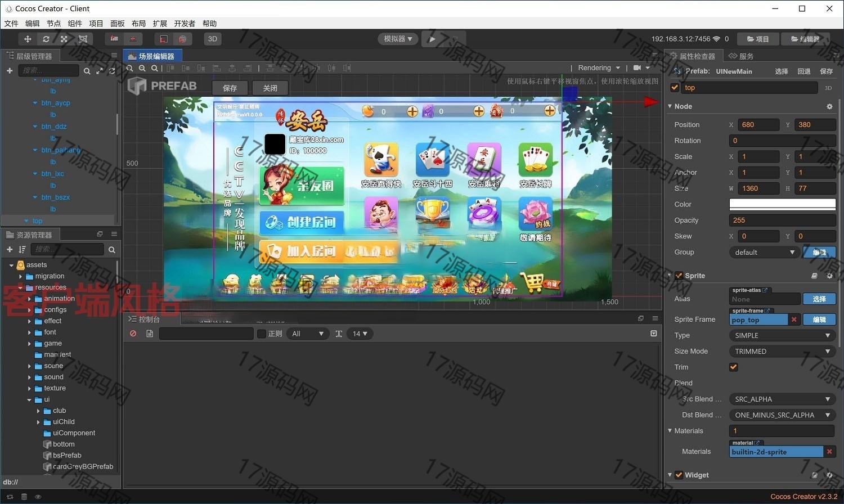844x504 pixels.
Task: Close prefab editing with 关闭 button
Action: pos(270,88)
